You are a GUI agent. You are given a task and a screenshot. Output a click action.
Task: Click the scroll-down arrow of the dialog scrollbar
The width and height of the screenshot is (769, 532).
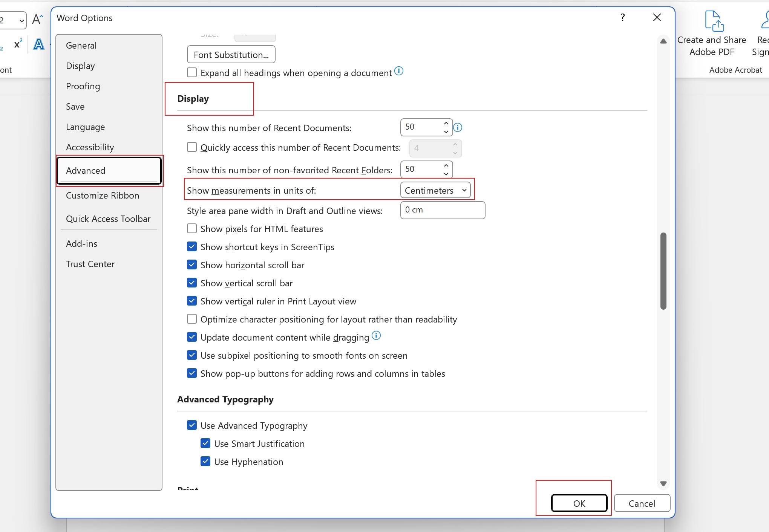(x=663, y=483)
